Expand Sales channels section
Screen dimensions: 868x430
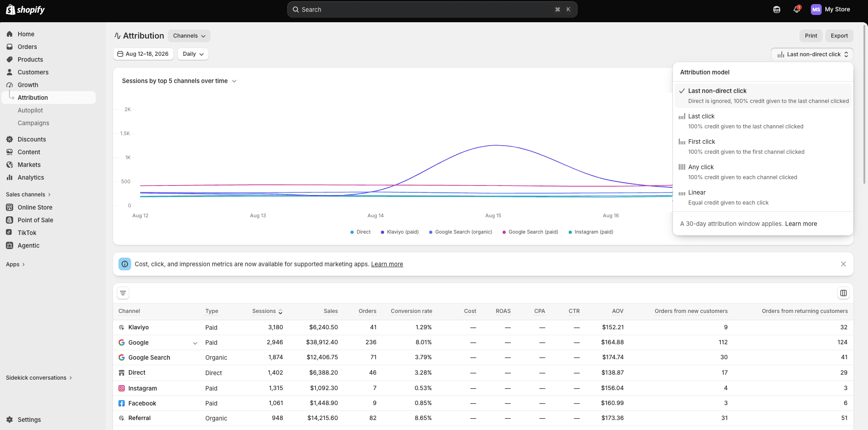click(28, 195)
